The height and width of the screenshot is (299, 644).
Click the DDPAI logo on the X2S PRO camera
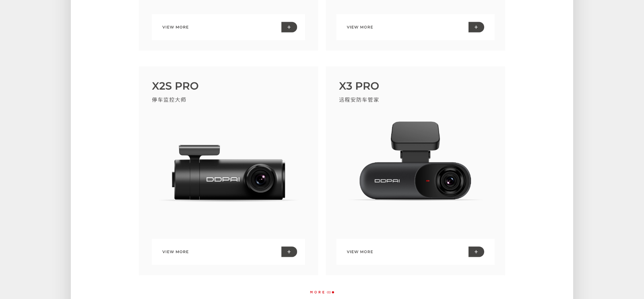(x=223, y=179)
